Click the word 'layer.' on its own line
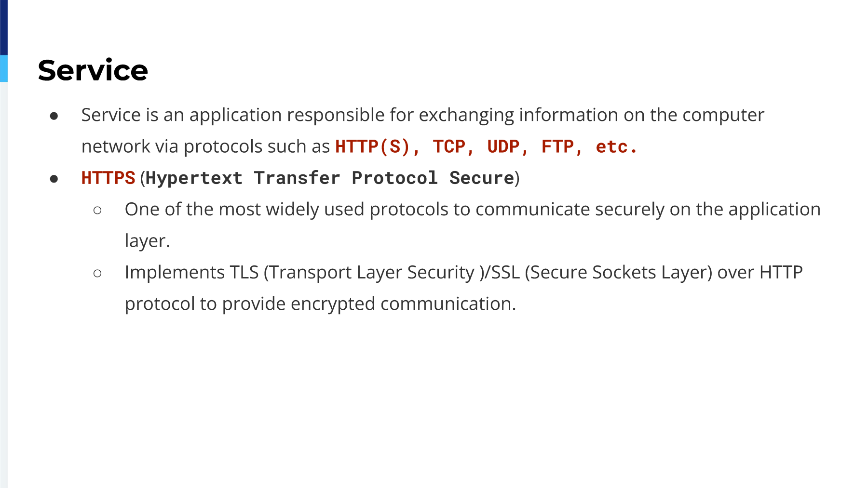The image size is (868, 488). coord(148,241)
